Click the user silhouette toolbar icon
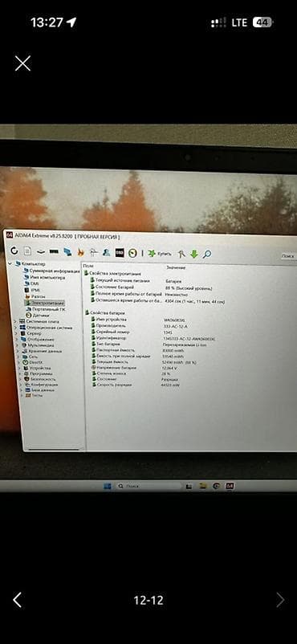Screen dimensions: 297x644 click(x=106, y=253)
